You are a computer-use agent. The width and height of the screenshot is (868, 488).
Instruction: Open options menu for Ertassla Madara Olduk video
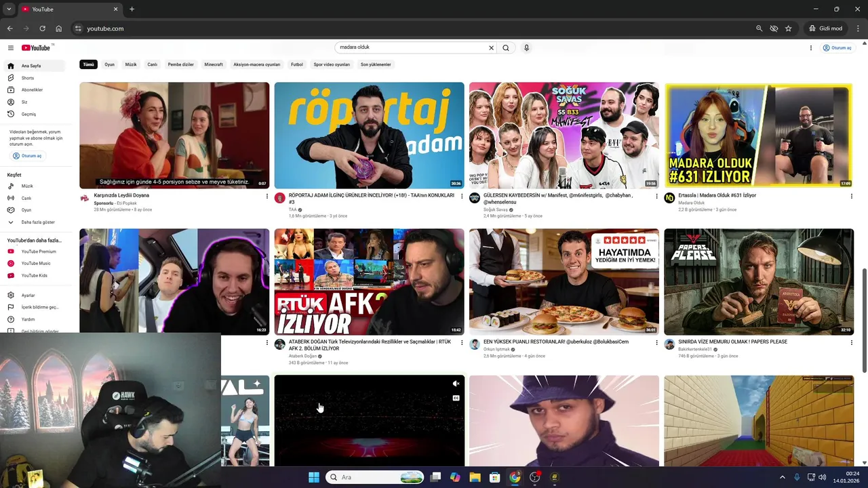point(851,196)
